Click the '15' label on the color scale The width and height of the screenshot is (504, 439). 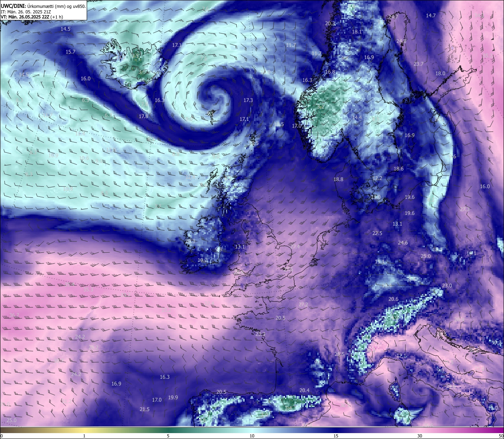point(336,436)
